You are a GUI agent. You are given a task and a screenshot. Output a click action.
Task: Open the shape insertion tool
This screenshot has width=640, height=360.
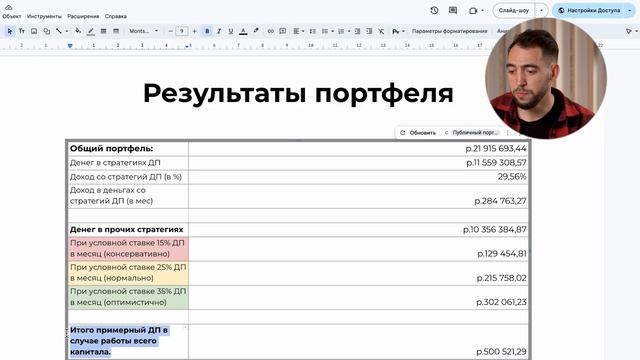click(x=47, y=31)
